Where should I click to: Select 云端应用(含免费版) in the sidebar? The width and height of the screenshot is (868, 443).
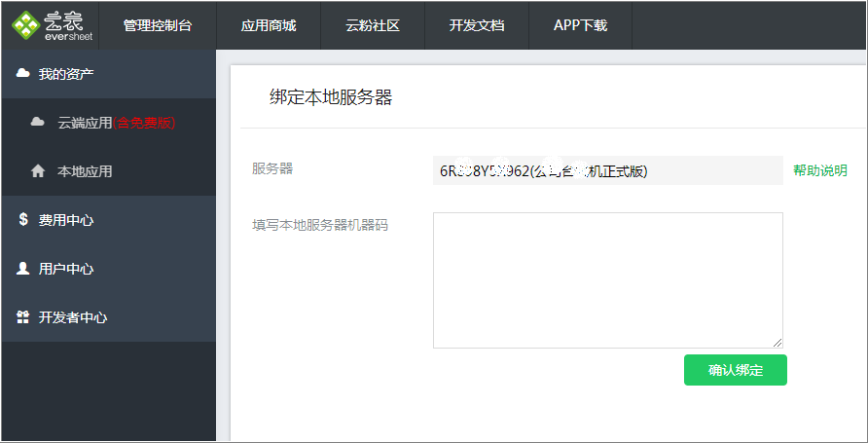coord(109,123)
